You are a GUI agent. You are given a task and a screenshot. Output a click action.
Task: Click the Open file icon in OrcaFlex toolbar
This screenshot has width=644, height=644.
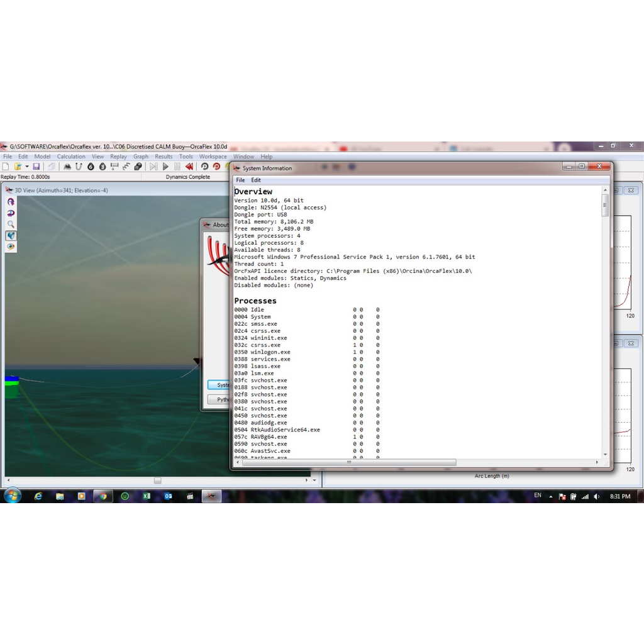click(x=18, y=166)
